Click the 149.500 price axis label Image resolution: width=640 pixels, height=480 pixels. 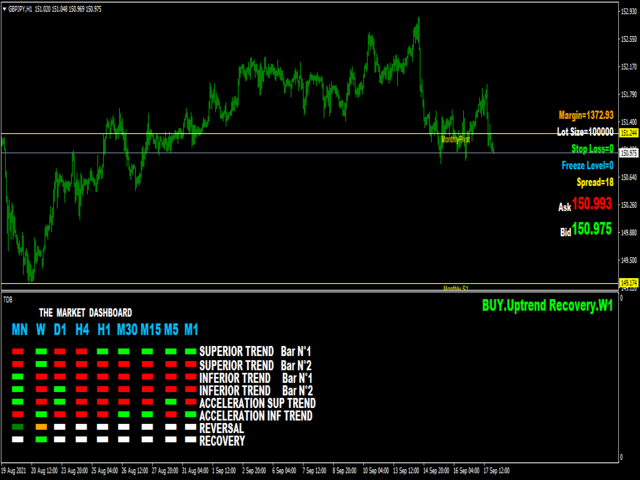click(x=629, y=260)
